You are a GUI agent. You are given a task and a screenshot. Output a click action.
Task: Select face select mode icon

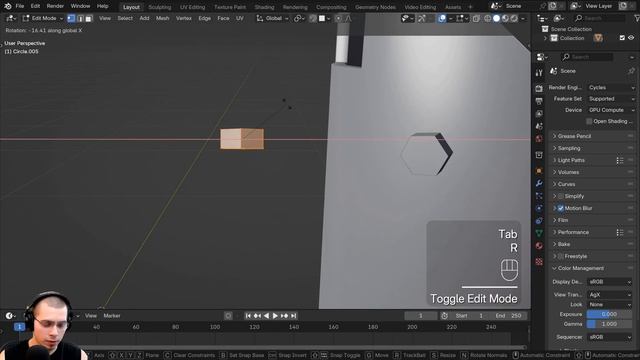(x=89, y=18)
